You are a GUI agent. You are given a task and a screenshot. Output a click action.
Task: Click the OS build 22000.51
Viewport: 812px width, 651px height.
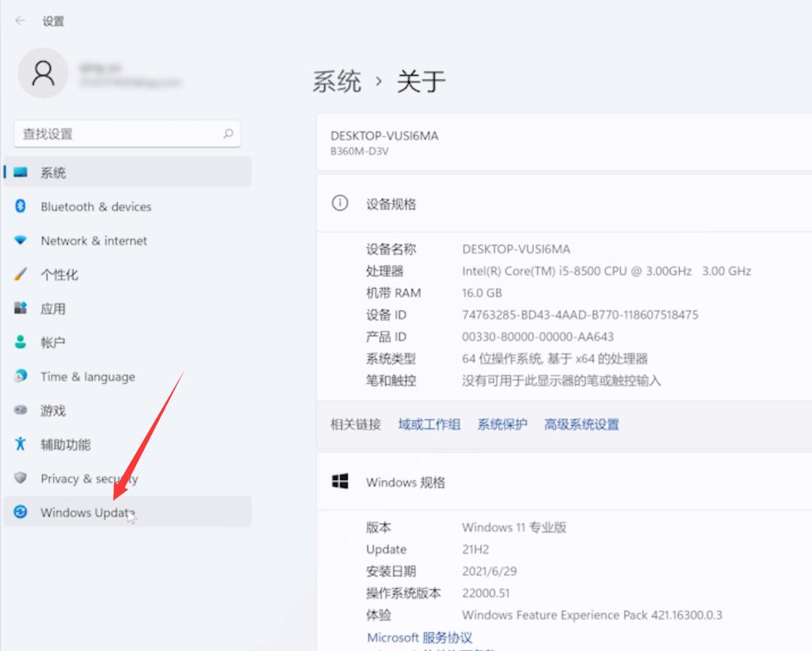point(486,593)
